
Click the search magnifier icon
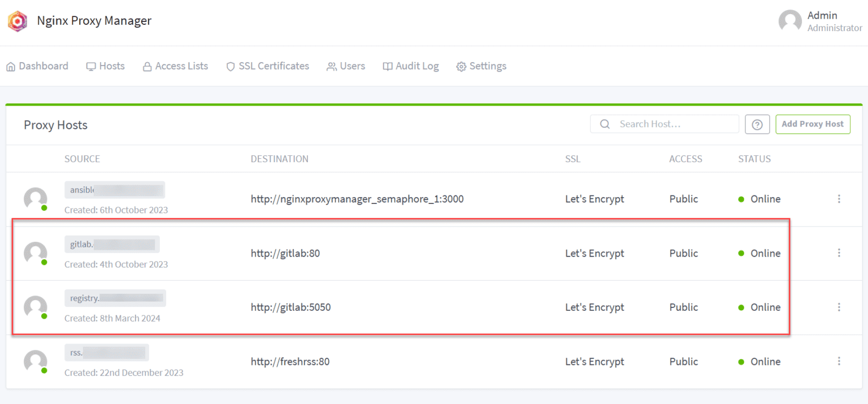(x=604, y=124)
